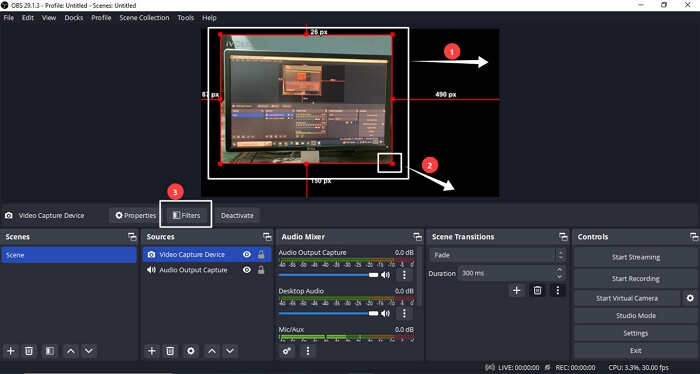The height and width of the screenshot is (374, 700).
Task: Hide Audio Output Capture with eye icon
Action: 246,270
